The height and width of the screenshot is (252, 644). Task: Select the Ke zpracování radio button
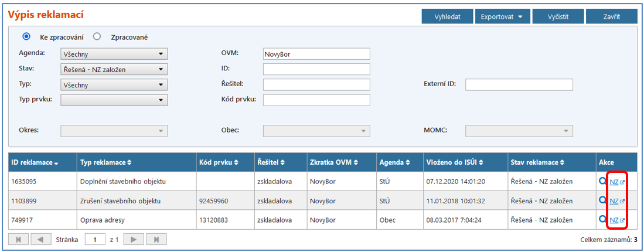tap(26, 36)
